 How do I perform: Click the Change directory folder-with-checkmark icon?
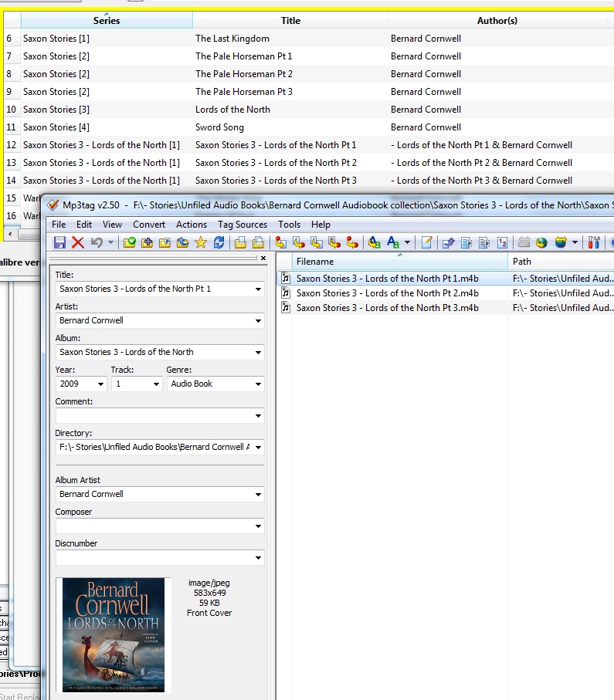[129, 242]
